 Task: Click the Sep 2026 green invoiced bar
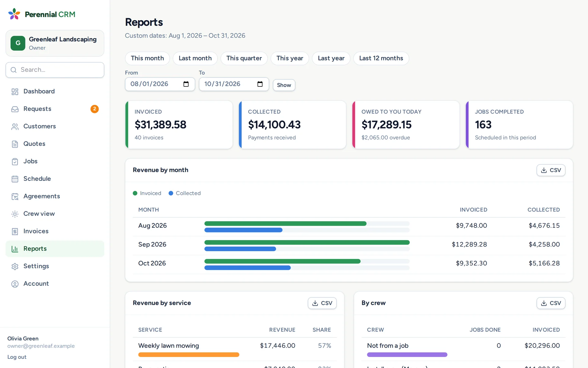[307, 242]
